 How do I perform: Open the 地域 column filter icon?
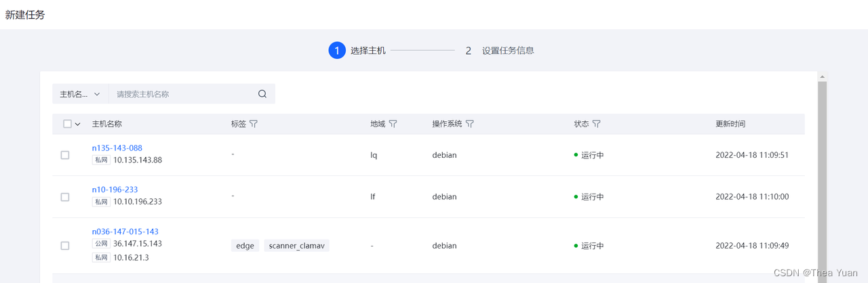coord(393,124)
